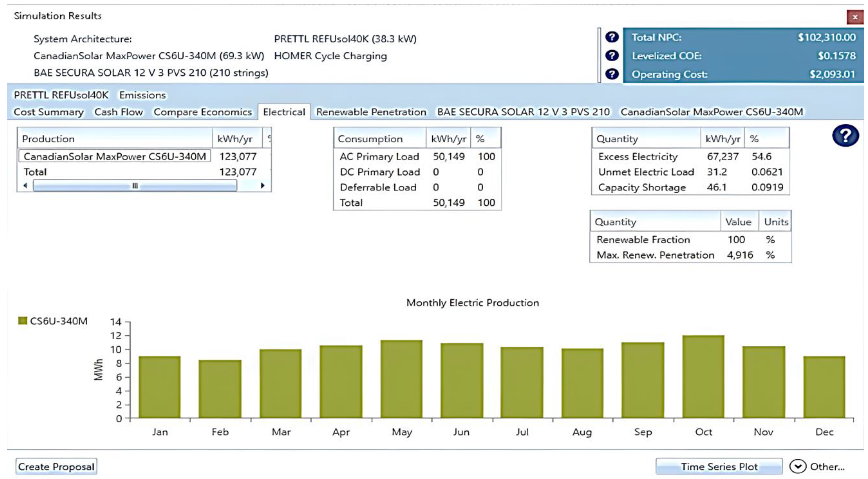Click help icon beside Total NPC
This screenshot has height=479, width=868.
click(611, 37)
